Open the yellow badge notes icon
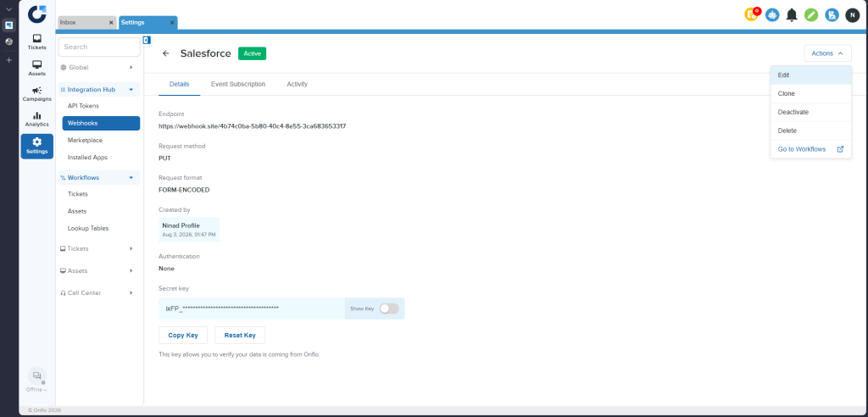Viewport: 868px width, 417px height. (752, 15)
